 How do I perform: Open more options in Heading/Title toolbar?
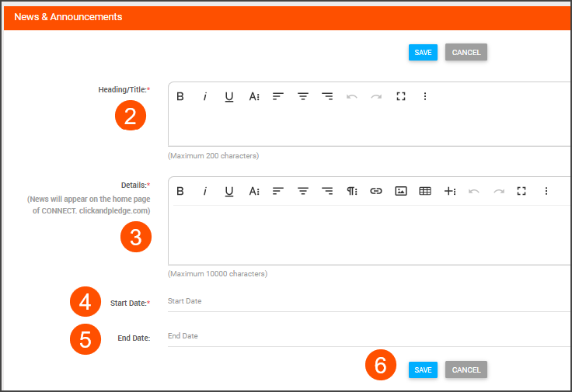point(425,96)
